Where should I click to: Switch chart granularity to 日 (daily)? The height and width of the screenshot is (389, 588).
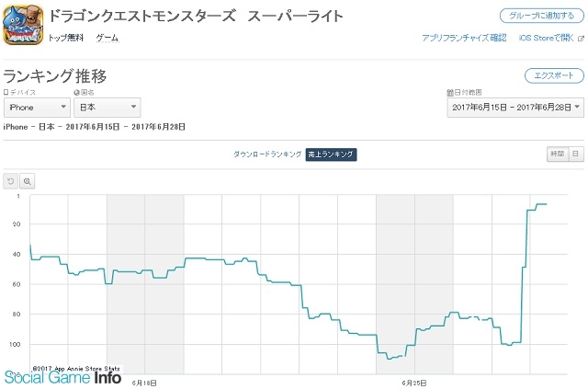click(x=576, y=154)
